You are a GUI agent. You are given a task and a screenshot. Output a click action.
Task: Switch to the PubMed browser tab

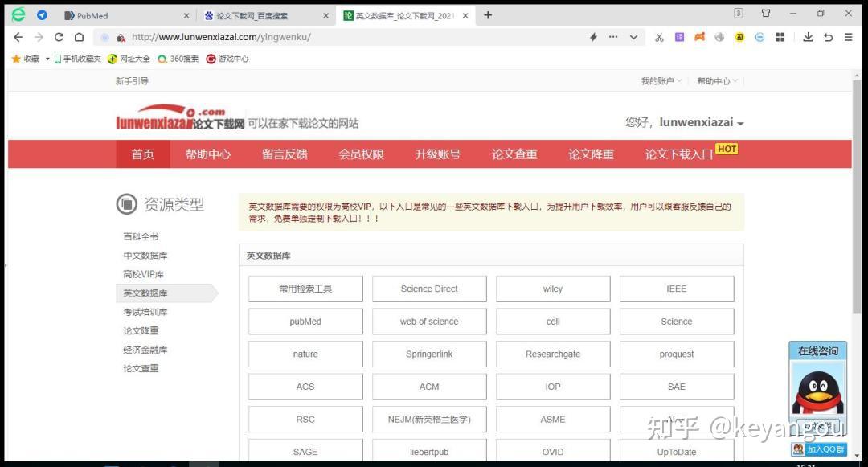tap(88, 14)
